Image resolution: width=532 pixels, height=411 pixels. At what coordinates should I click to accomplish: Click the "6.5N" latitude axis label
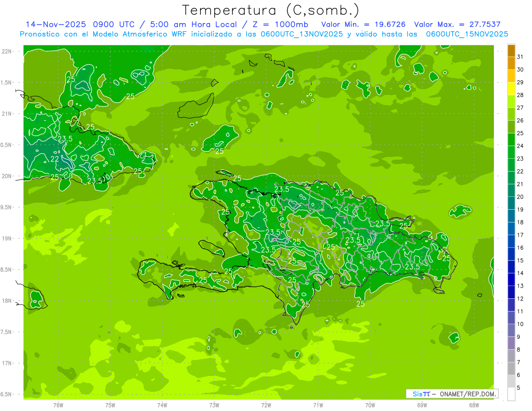pyautogui.click(x=7, y=395)
